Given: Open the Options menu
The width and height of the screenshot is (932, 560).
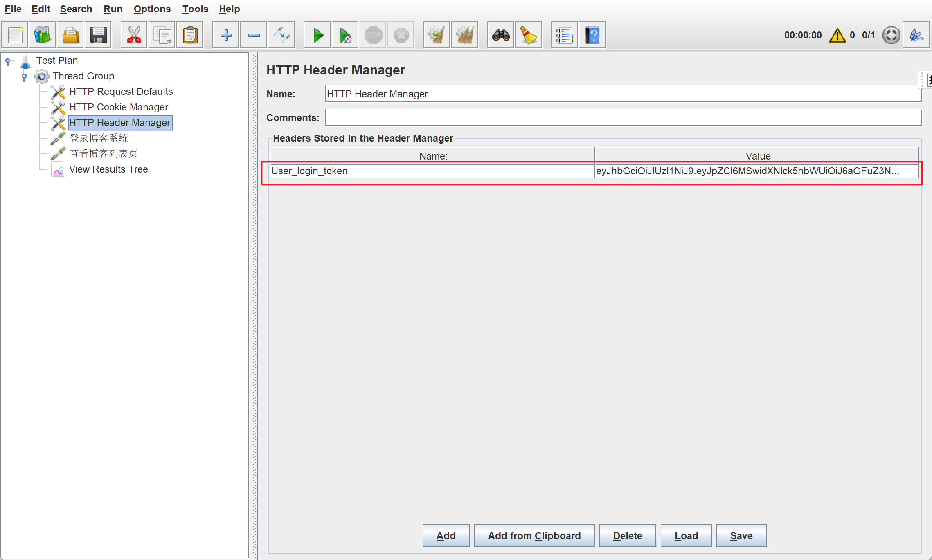Looking at the screenshot, I should [x=152, y=9].
